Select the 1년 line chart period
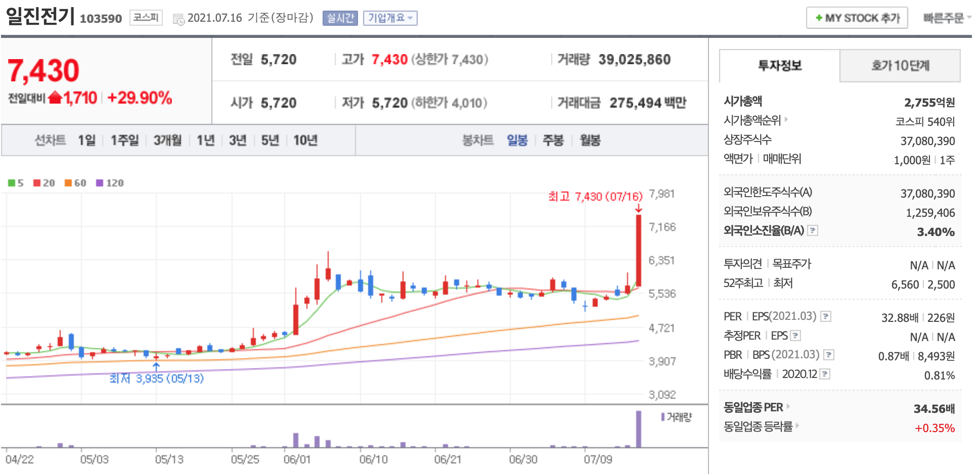This screenshot has height=474, width=980. tap(205, 140)
